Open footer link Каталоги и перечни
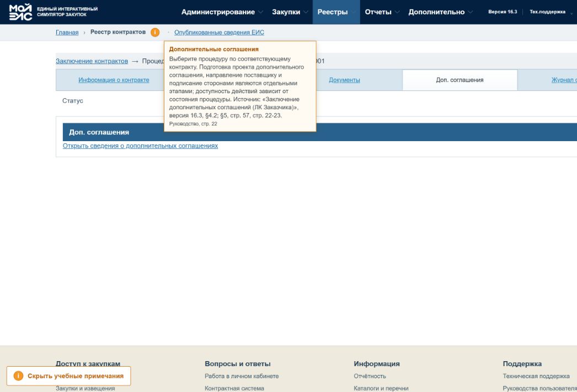Viewport: 577px width, 392px height. tap(381, 388)
